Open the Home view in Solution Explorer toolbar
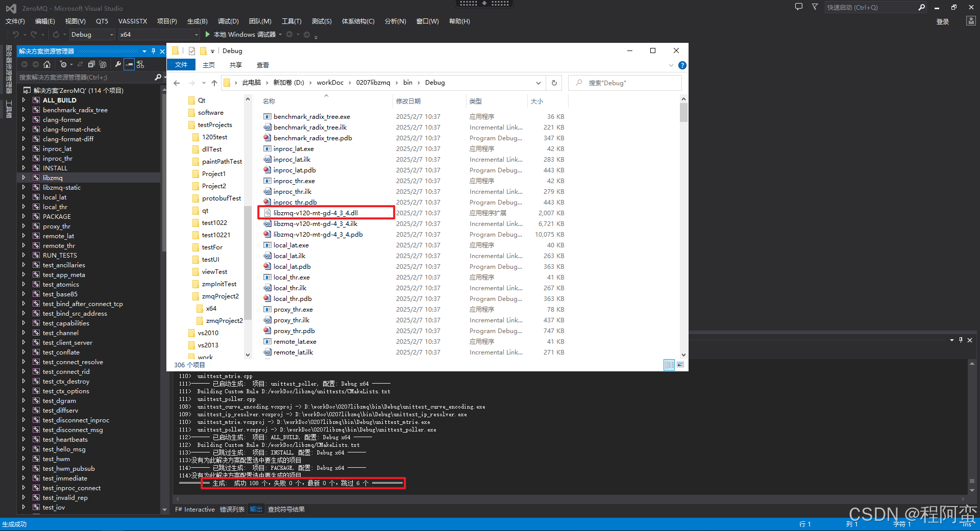 click(x=47, y=64)
